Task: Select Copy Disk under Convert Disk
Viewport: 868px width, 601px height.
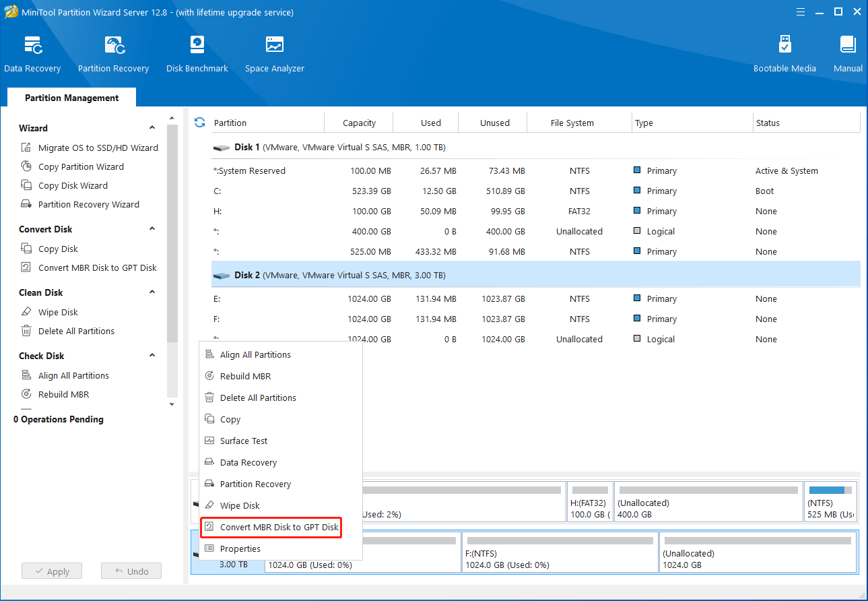Action: click(49, 249)
